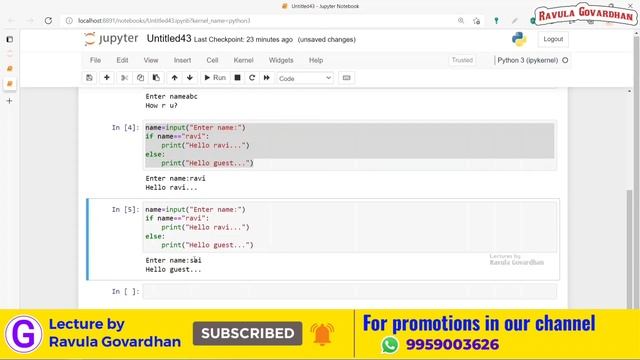This screenshot has height=360, width=640.
Task: Move selected cell up arrow
Action: (x=174, y=78)
